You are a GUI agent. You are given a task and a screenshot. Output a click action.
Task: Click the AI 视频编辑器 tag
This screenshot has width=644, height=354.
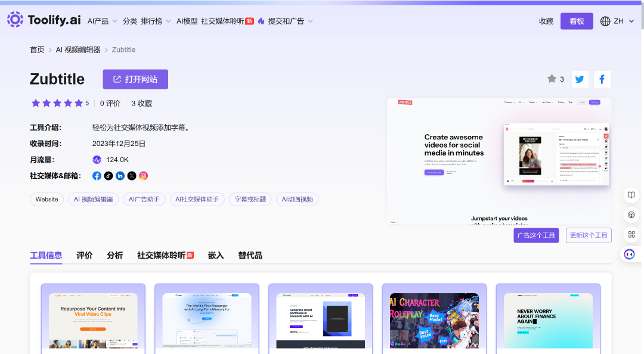tap(93, 199)
